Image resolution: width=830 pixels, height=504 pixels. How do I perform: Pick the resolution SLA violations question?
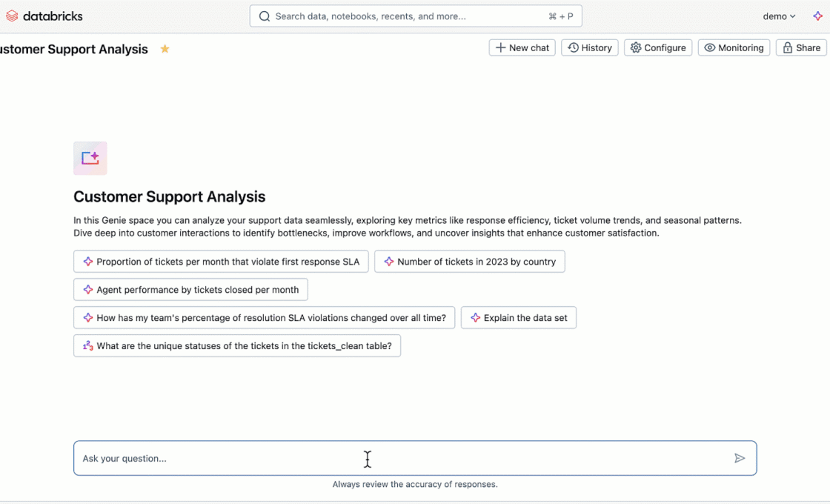pos(264,318)
